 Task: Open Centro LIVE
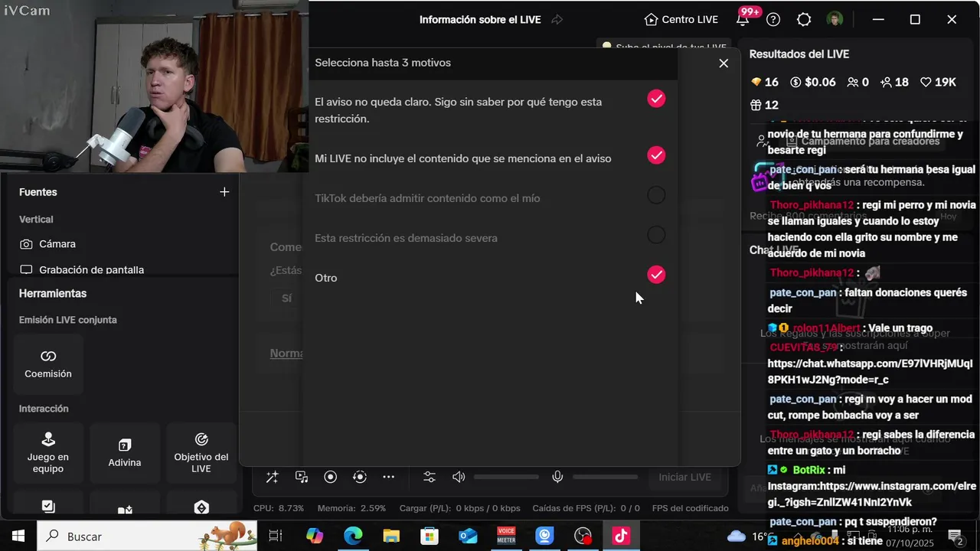pyautogui.click(x=681, y=19)
